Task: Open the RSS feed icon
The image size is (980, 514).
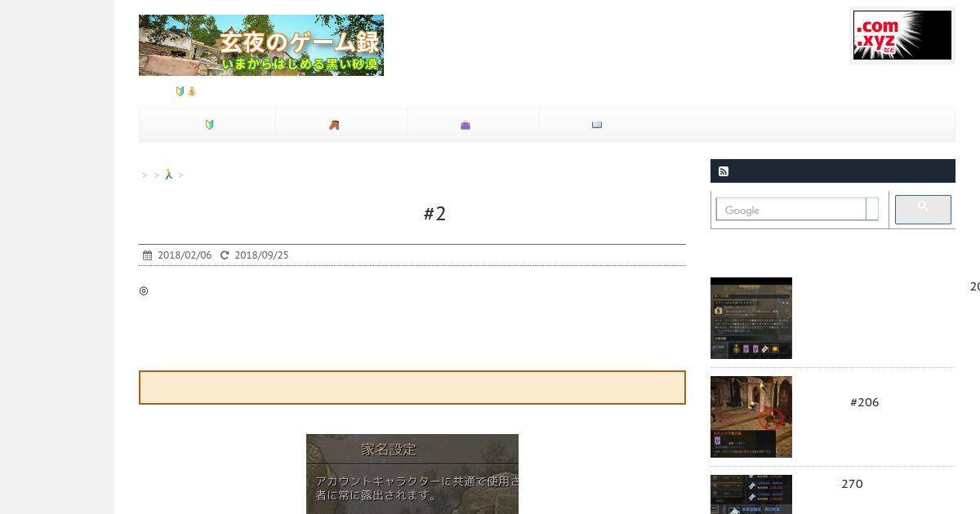Action: (x=724, y=171)
